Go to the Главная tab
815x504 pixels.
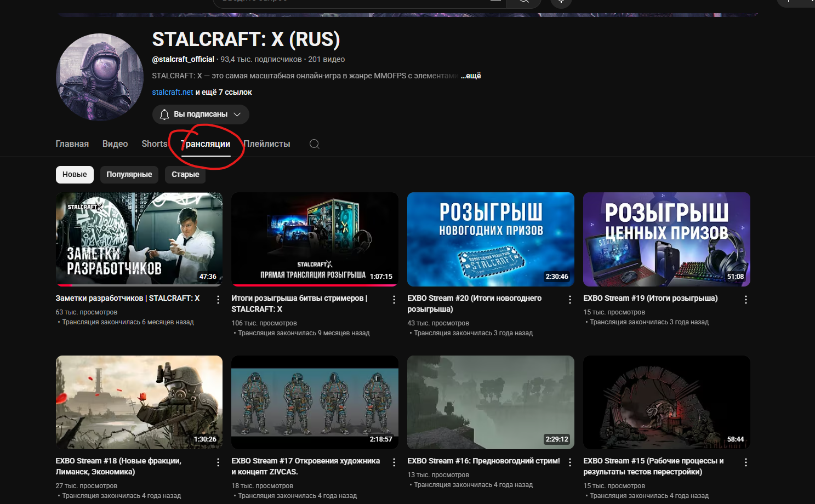(72, 144)
